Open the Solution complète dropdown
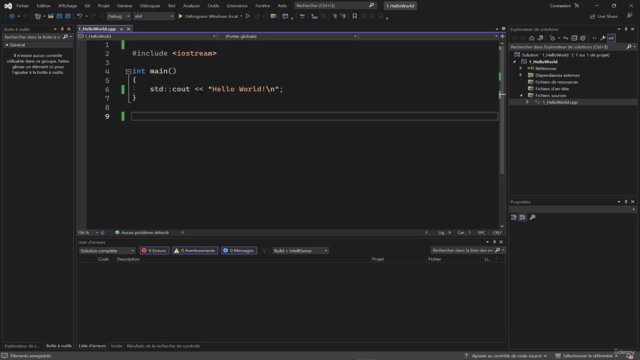Image resolution: width=640 pixels, height=360 pixels. click(107, 251)
